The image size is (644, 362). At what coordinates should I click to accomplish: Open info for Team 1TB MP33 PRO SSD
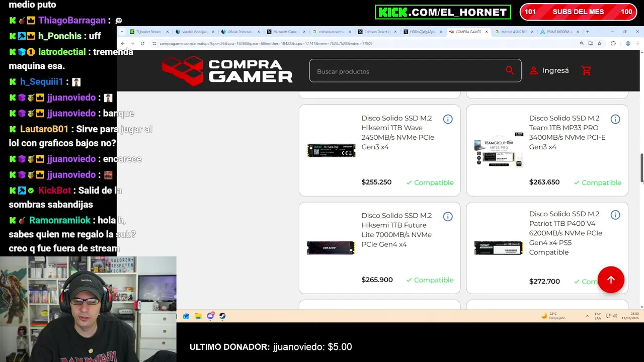point(615,119)
